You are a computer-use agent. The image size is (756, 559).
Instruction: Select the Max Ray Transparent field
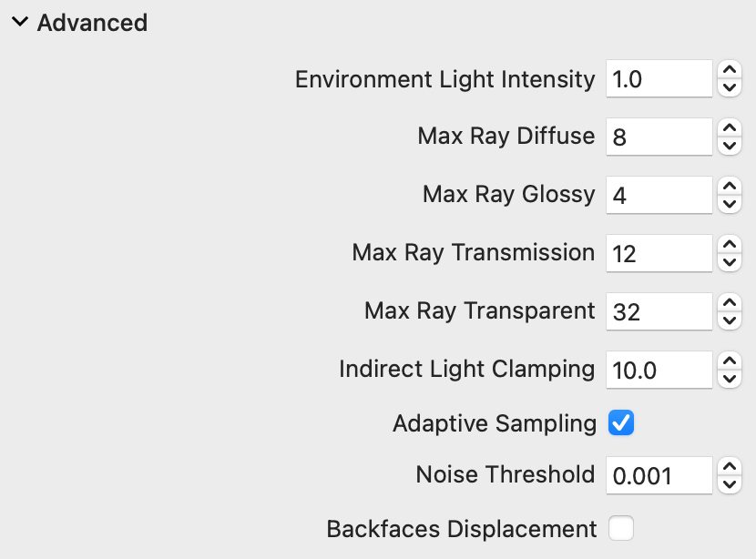pos(658,312)
